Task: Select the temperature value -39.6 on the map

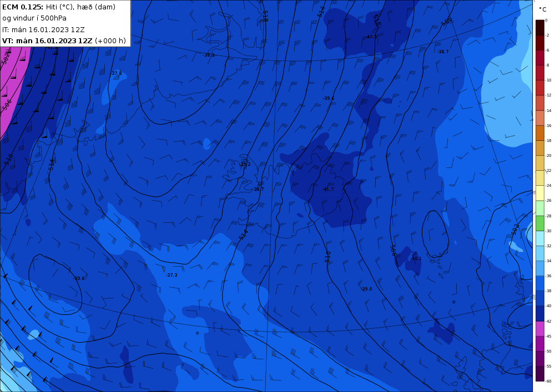Action: pyautogui.click(x=329, y=98)
